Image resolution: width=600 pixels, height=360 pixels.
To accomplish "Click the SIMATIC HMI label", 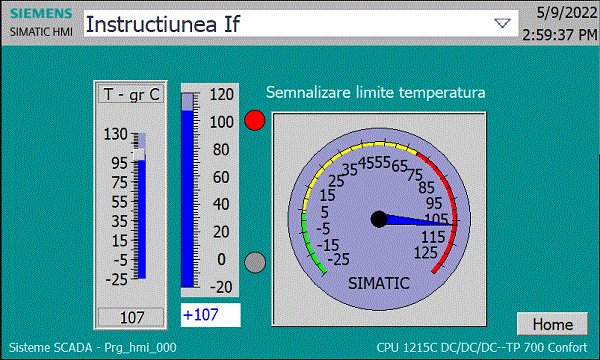I will 41,32.
